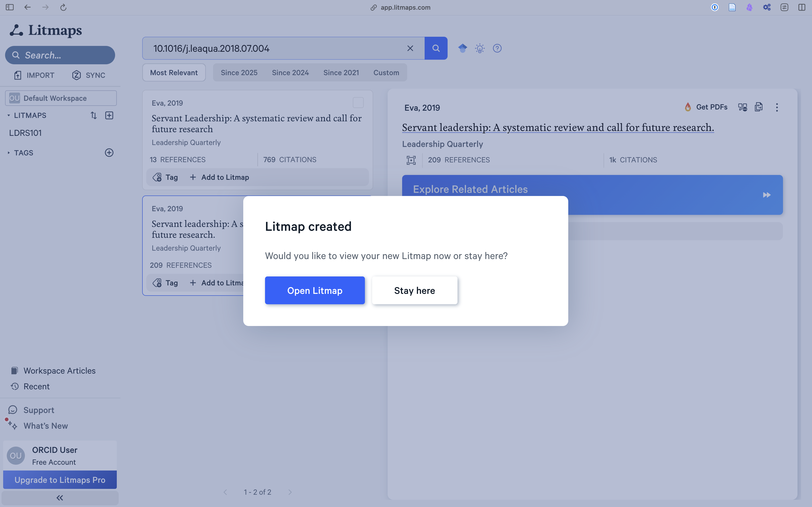Go to next results page arrow

[x=290, y=492]
